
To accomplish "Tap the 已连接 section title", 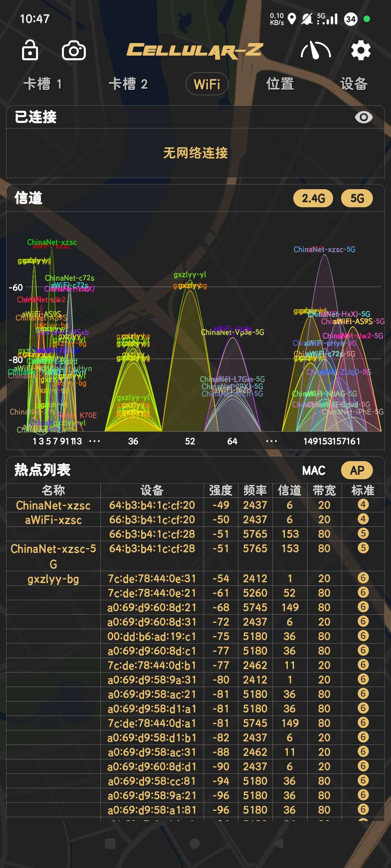I will pos(35,117).
